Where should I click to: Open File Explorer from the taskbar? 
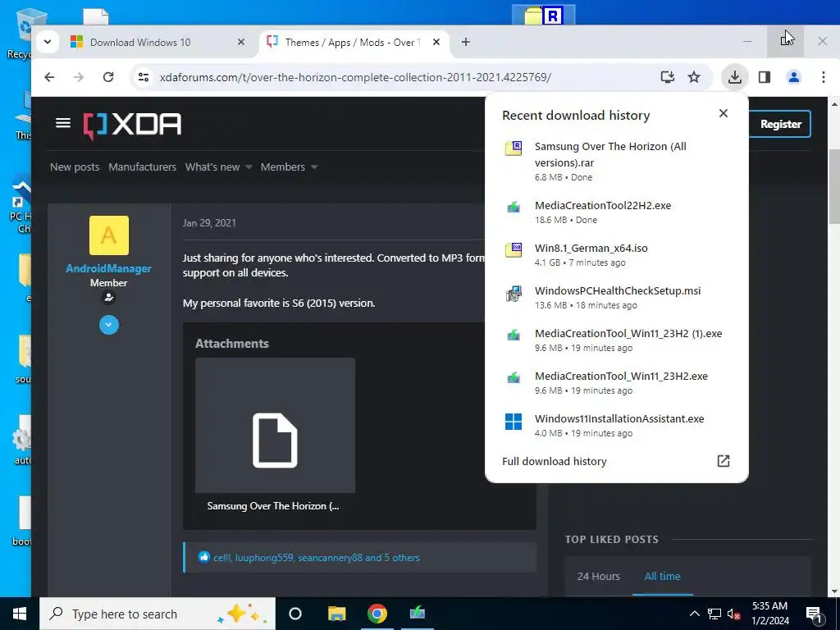click(336, 614)
